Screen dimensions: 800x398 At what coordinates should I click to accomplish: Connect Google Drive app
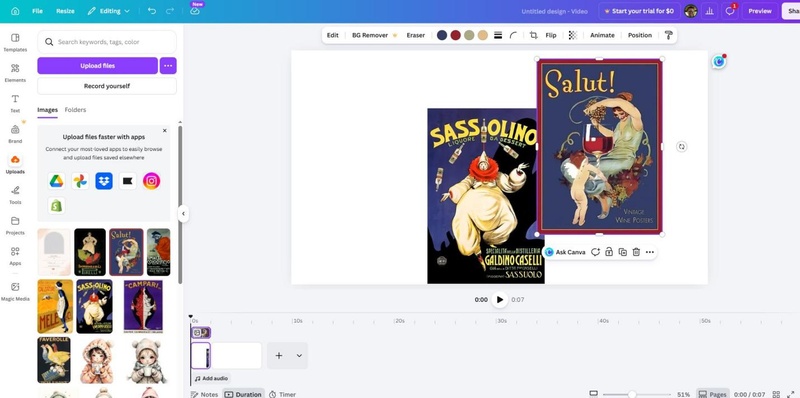click(57, 181)
